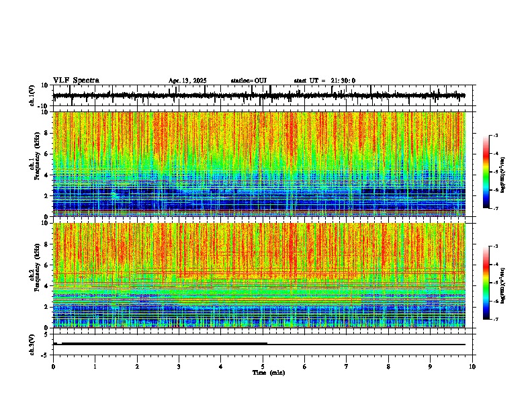Select the "start UT = 21:30:0" label
Image resolution: width=532 pixels, height=411 pixels.
324,81
